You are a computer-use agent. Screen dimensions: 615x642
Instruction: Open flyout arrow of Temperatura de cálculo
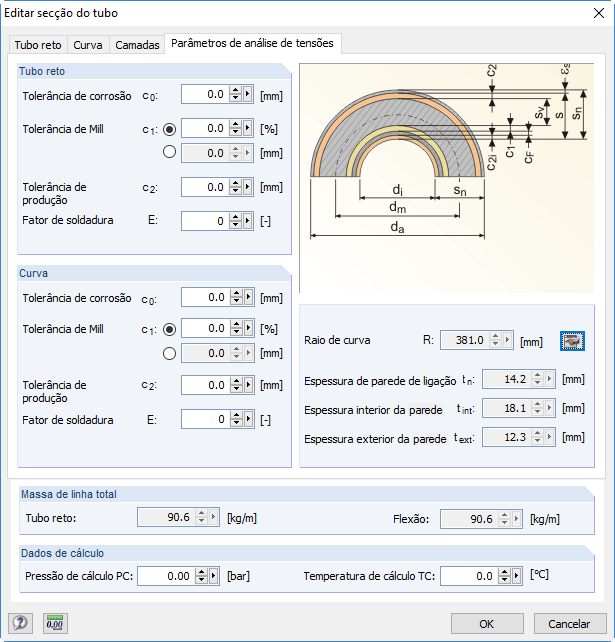(516, 576)
